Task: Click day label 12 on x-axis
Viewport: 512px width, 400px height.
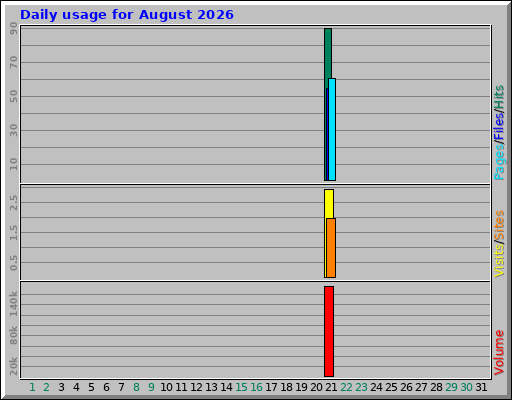Action: click(x=196, y=387)
